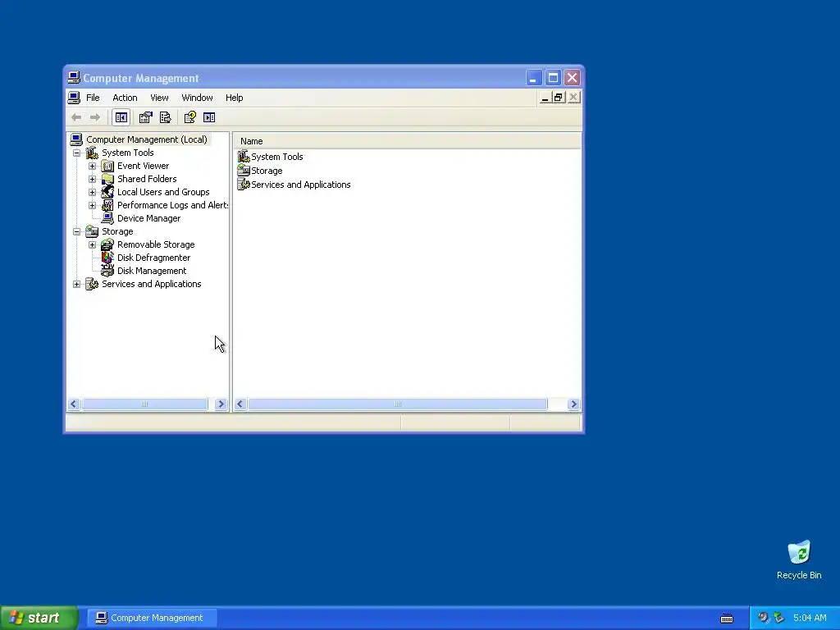Open Properties from the toolbar icon
The width and height of the screenshot is (840, 630).
146,117
